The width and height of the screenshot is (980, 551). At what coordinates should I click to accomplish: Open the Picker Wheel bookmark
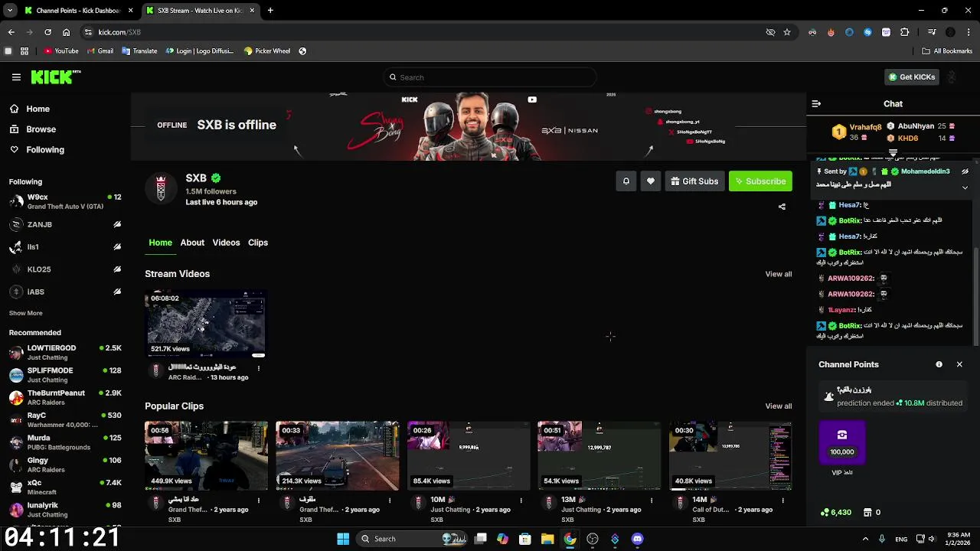[267, 51]
